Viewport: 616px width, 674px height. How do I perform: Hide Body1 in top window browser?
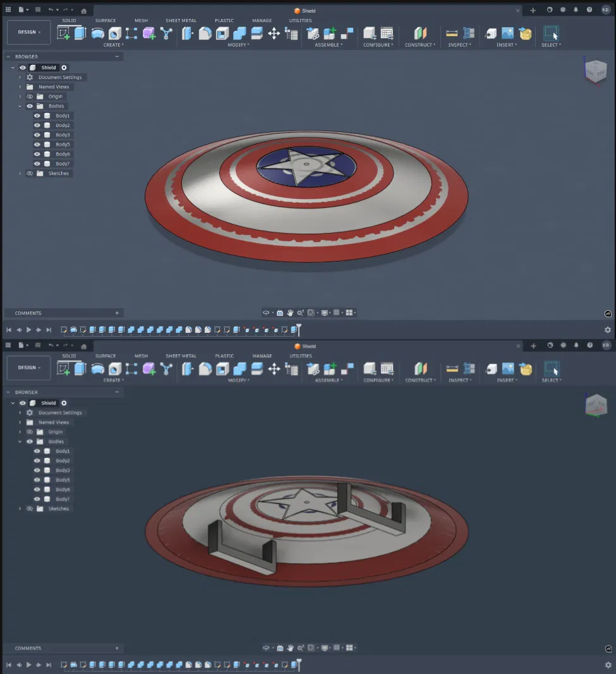37,116
